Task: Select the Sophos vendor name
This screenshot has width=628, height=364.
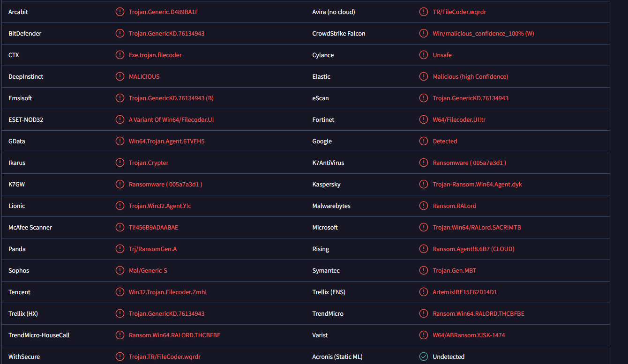Action: tap(19, 270)
